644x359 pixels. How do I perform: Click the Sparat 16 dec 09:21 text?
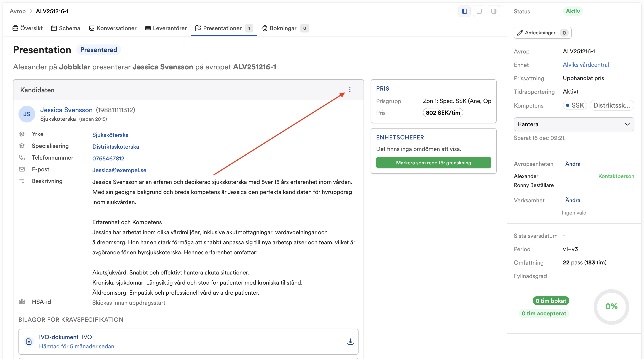[539, 138]
